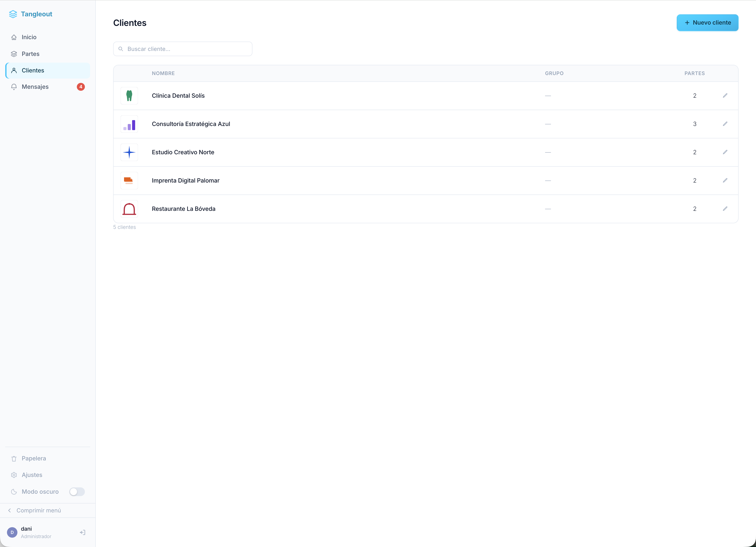Viewport: 756px width, 547px height.
Task: Edit Estudio Creativo Norte pencil icon
Action: coord(725,152)
